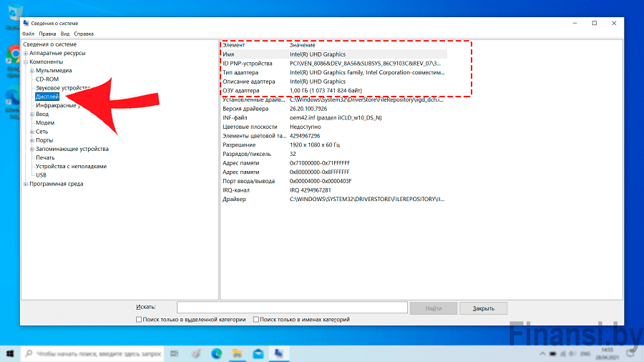Select the Разрядов/пиксель row
This screenshot has height=362, width=644.
tap(333, 154)
